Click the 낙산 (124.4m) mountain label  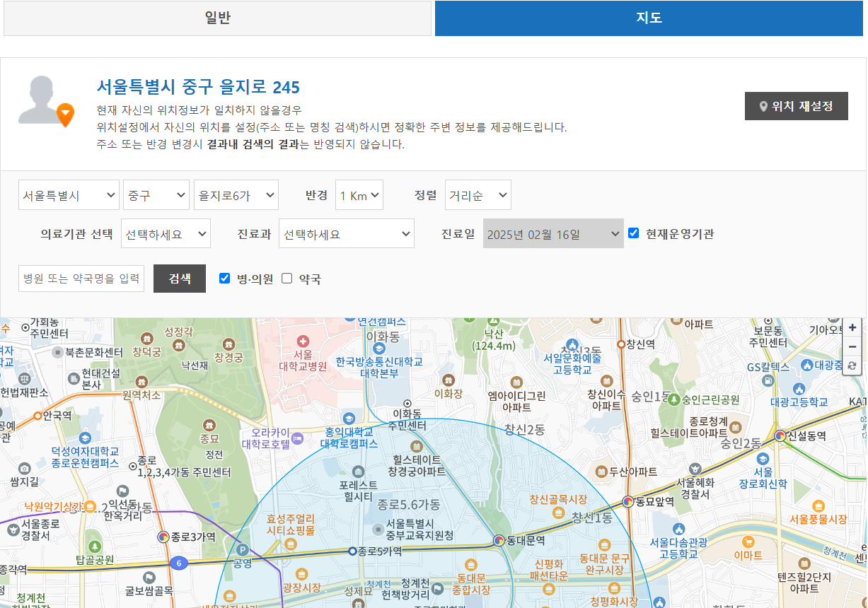click(494, 339)
